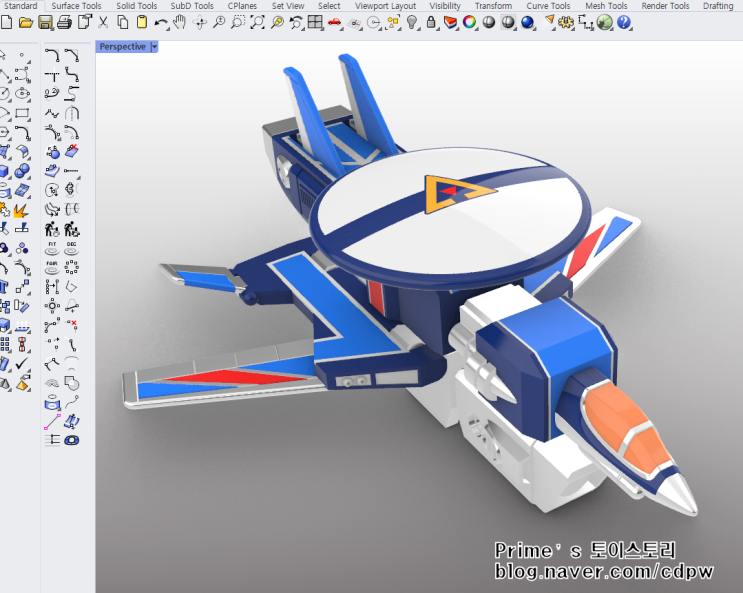Click the FAIR curve icon
Viewport: 743px width, 593px height.
(52, 268)
